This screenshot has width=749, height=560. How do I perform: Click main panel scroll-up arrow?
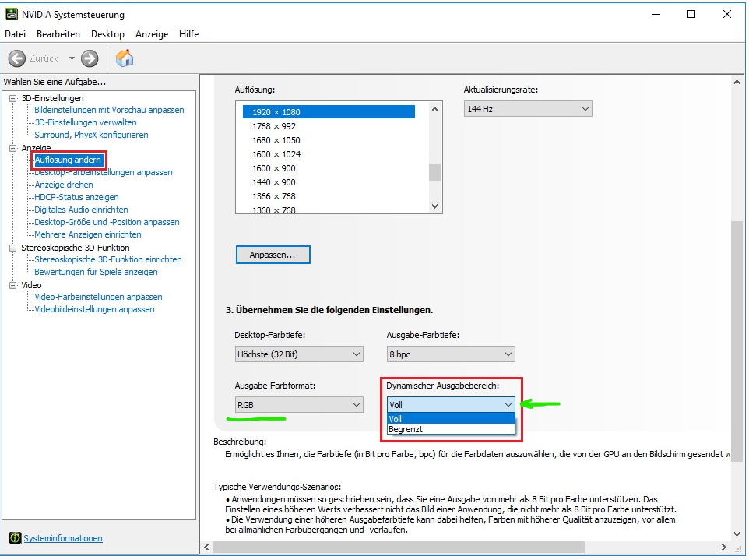pyautogui.click(x=737, y=83)
